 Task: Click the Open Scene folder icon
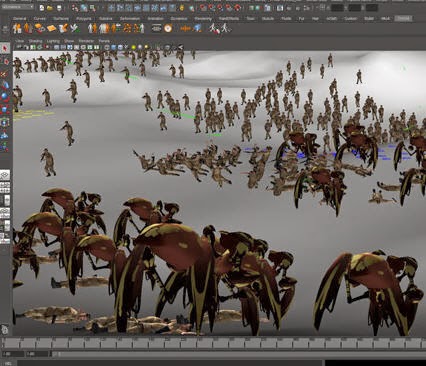[x=50, y=7]
